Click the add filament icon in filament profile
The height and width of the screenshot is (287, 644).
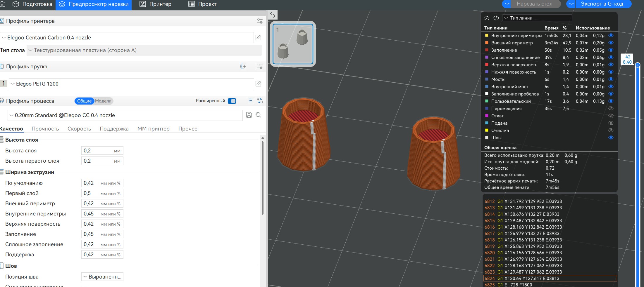(x=243, y=67)
